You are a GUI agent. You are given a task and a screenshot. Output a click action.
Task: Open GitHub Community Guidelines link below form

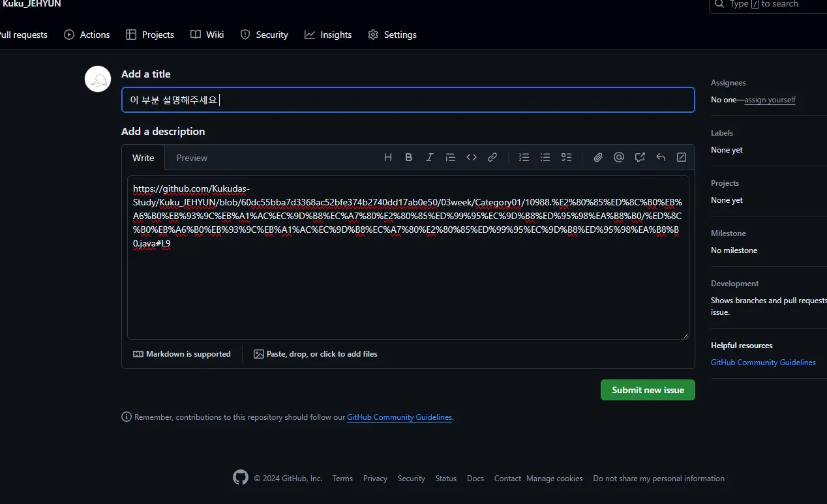coord(399,417)
